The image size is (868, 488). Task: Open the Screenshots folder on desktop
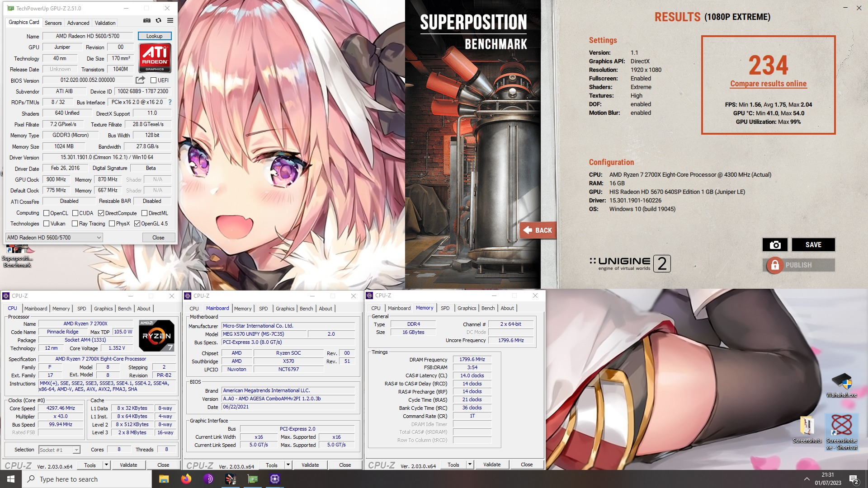[x=807, y=430]
